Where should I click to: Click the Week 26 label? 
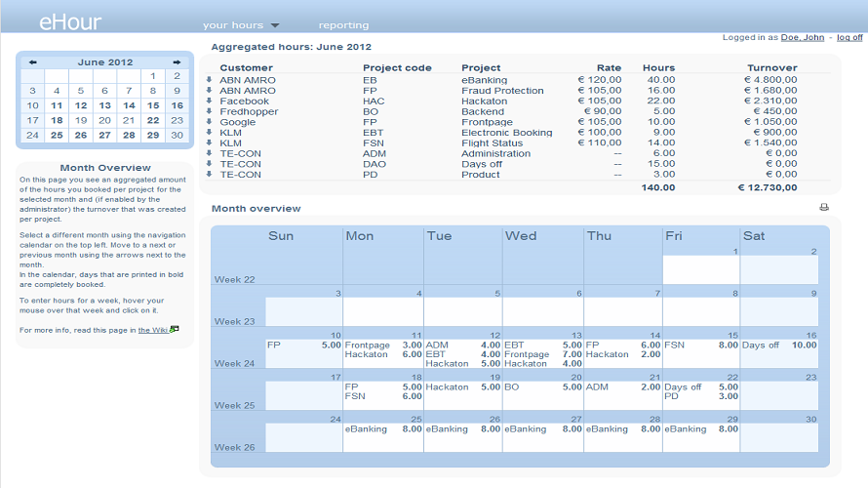click(x=235, y=448)
